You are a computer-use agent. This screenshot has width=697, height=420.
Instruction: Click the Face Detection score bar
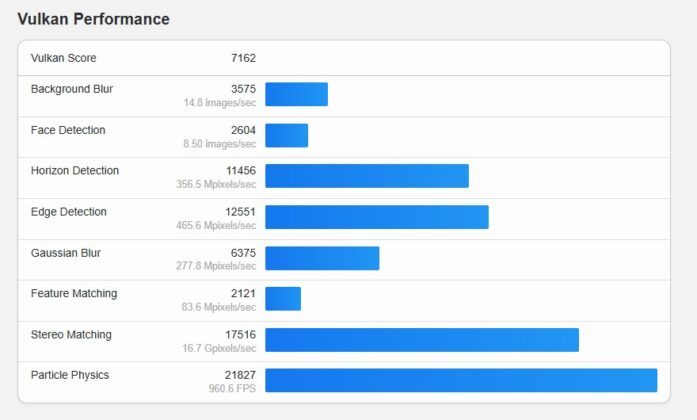287,135
